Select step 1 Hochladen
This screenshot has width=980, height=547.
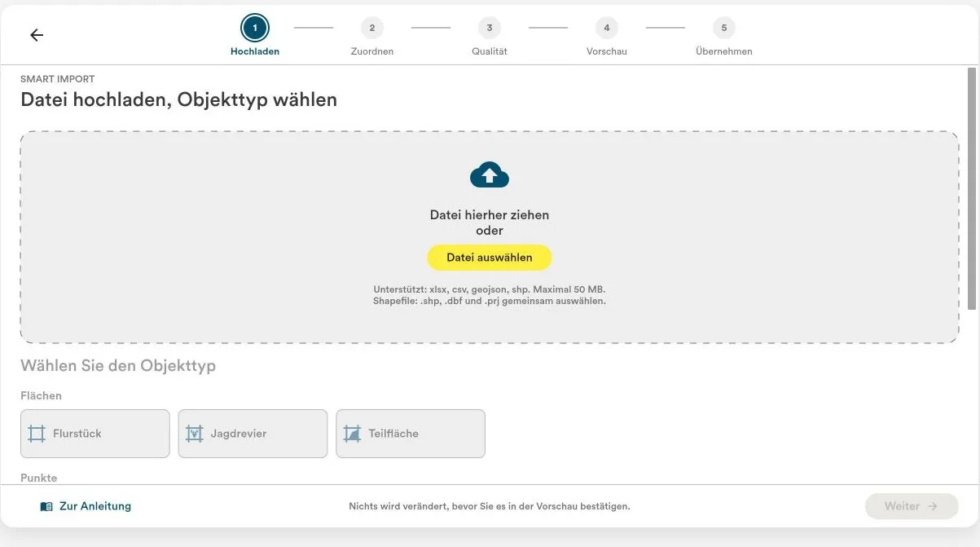point(255,37)
